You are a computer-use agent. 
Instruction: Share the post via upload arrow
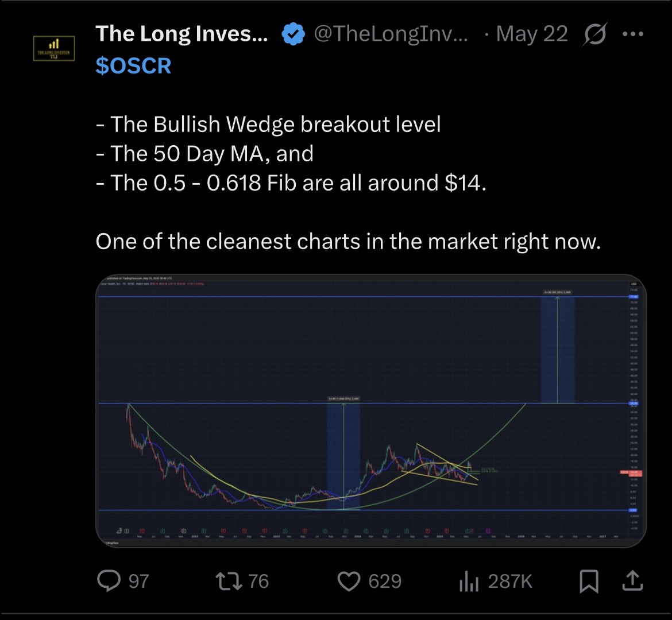[x=632, y=581]
